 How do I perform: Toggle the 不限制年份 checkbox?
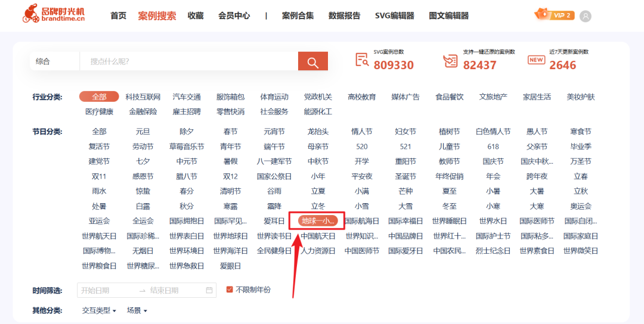pos(230,289)
